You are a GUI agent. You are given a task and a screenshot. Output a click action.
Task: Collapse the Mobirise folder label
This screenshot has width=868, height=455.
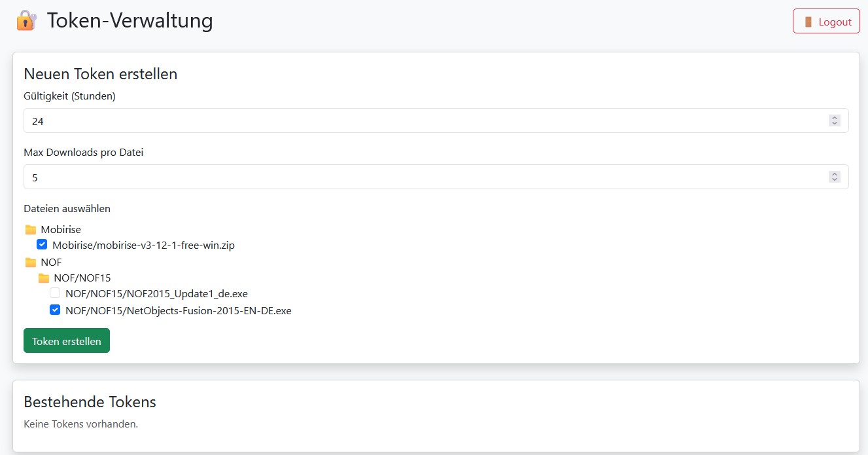pos(61,230)
